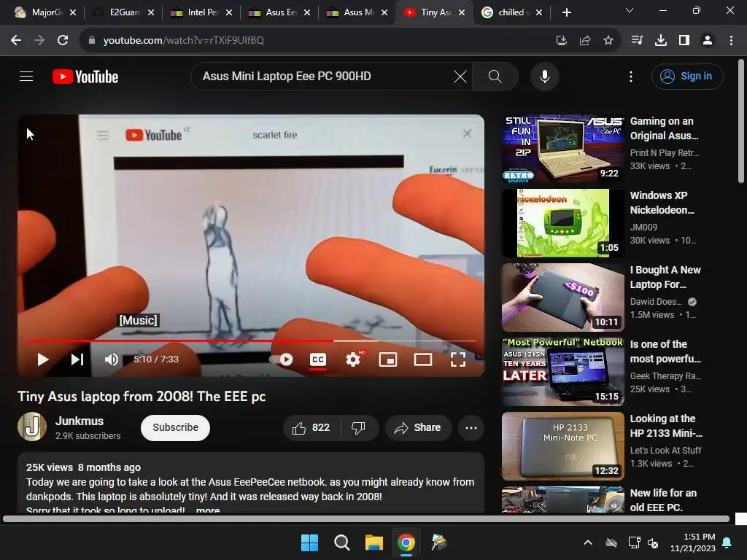The width and height of the screenshot is (747, 560).
Task: Switch to the E2Guardian browser tab
Action: pyautogui.click(x=124, y=12)
